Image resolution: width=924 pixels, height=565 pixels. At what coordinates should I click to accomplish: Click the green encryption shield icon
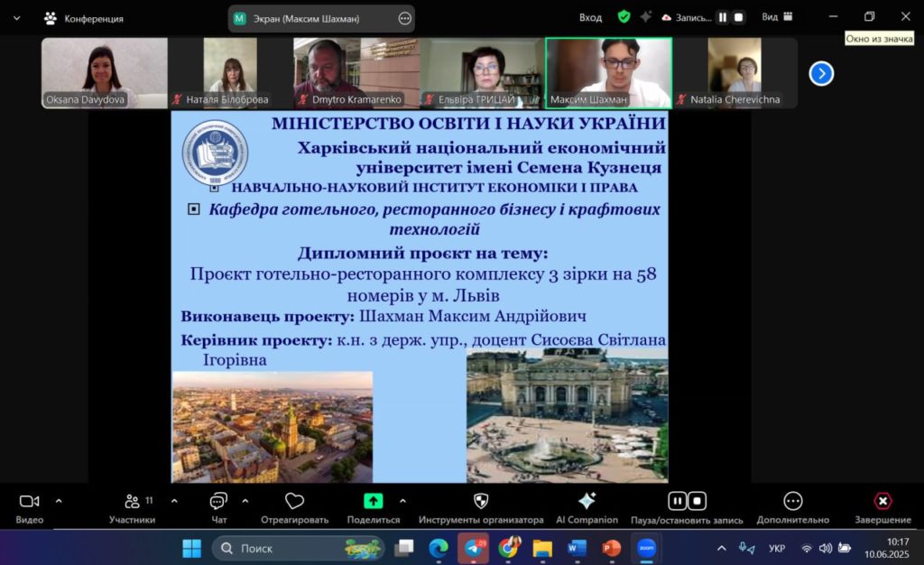[x=624, y=17]
